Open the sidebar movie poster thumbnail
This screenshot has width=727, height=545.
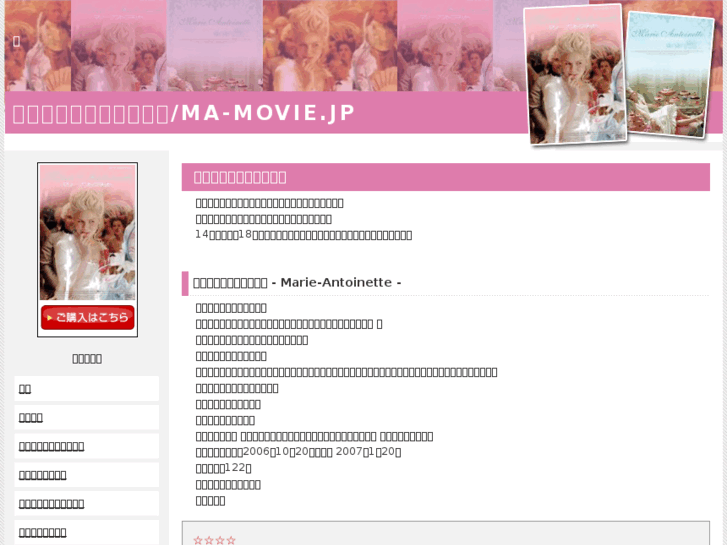(x=88, y=232)
